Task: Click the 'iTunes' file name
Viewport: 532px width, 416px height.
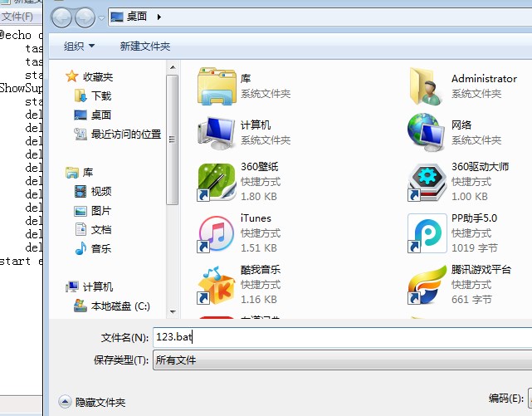Action: click(256, 218)
